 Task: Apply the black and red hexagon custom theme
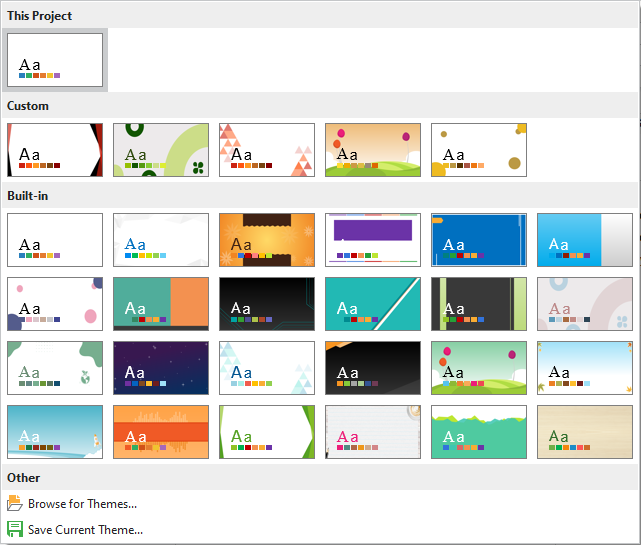coord(55,150)
